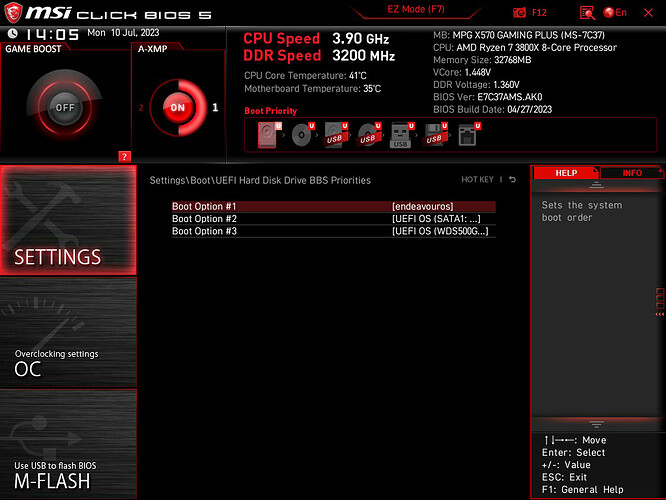Screen dimensions: 666x500
Task: Open the red question mark help icon
Action: click(124, 157)
